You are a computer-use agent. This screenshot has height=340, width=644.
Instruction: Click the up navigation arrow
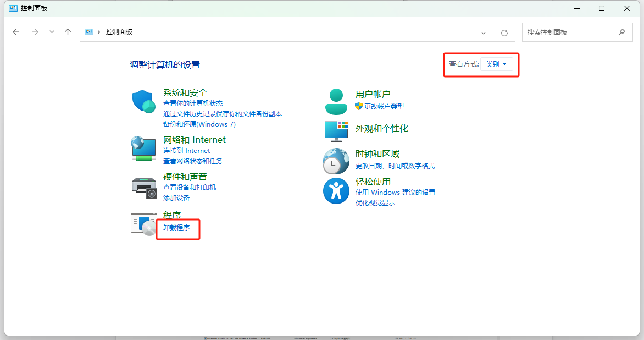coord(68,32)
